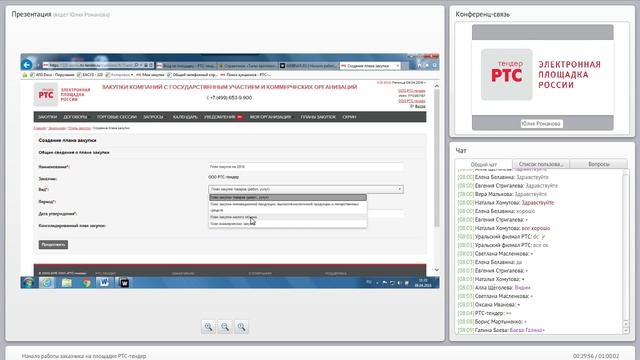Select 'План закупки инновационной продукции' option

(288, 207)
